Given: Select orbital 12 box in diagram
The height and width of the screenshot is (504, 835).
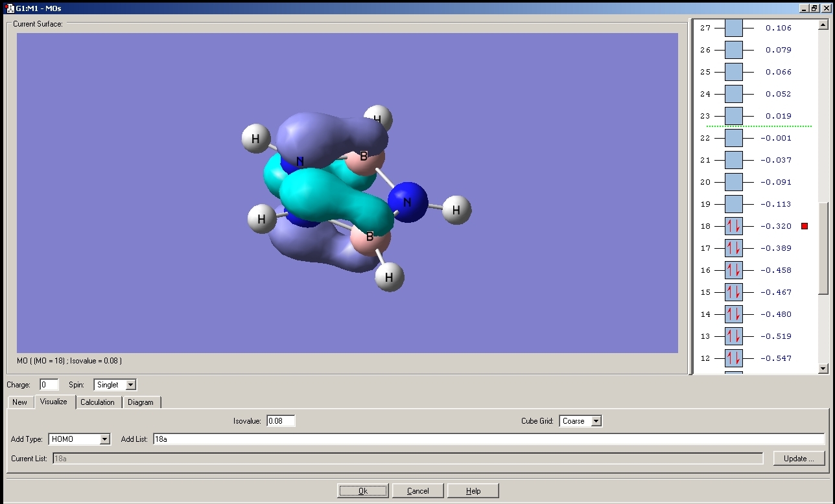Looking at the screenshot, I should (x=734, y=358).
